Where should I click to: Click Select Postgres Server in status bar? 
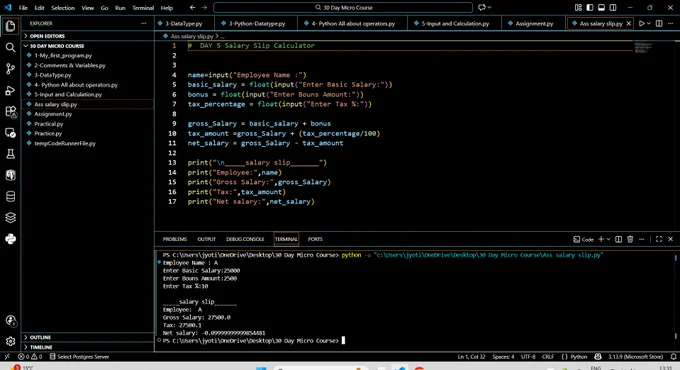79,357
